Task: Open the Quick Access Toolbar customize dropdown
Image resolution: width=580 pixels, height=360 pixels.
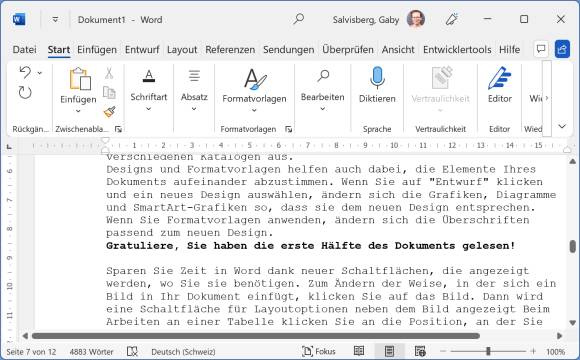Action: tap(55, 19)
